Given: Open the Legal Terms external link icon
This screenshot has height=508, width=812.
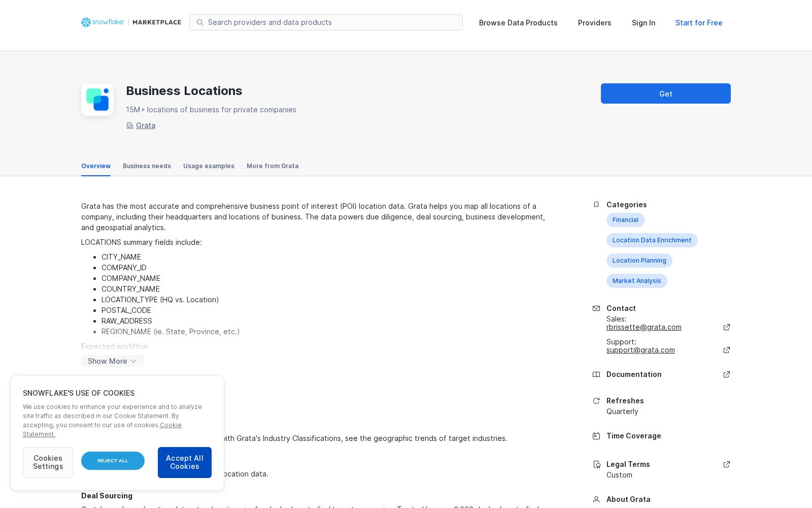Looking at the screenshot, I should pos(727,464).
